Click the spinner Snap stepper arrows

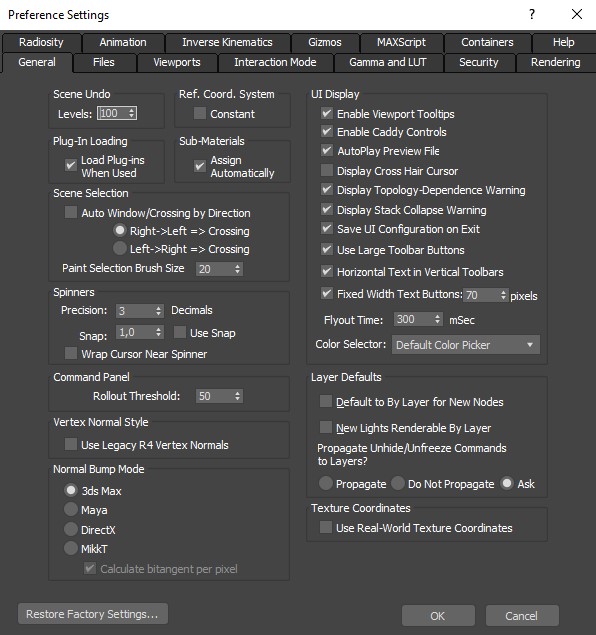pyautogui.click(x=159, y=332)
